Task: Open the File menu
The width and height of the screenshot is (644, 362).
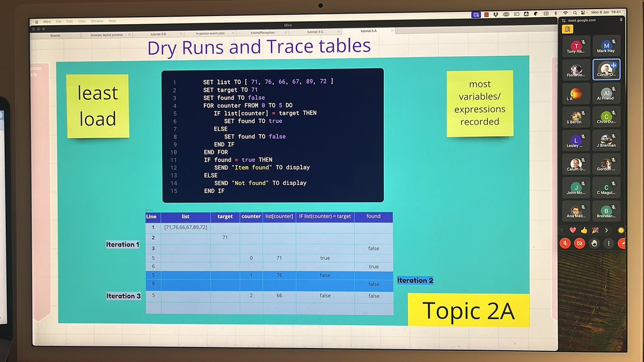Action: tap(58, 21)
